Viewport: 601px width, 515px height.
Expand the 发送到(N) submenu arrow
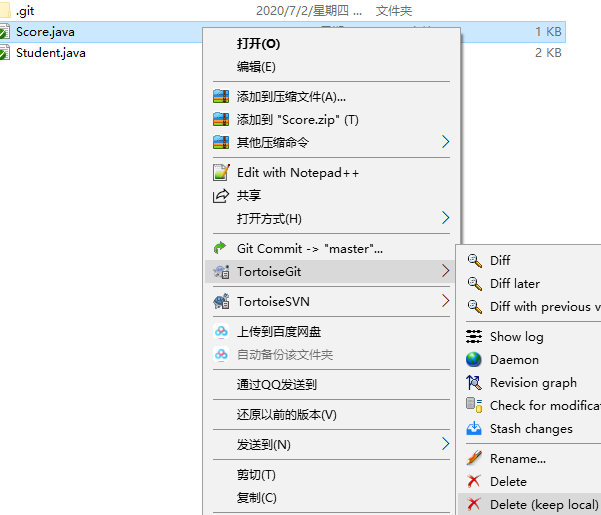pos(445,444)
